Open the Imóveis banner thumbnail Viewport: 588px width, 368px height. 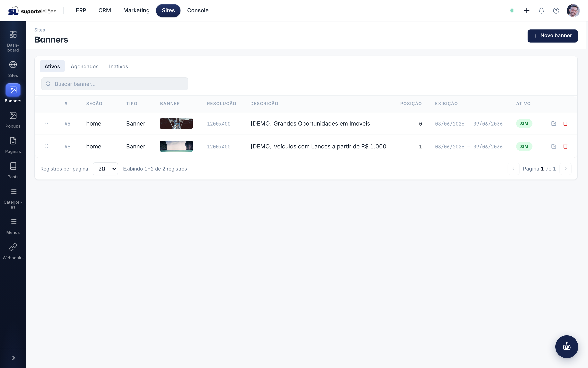[176, 124]
